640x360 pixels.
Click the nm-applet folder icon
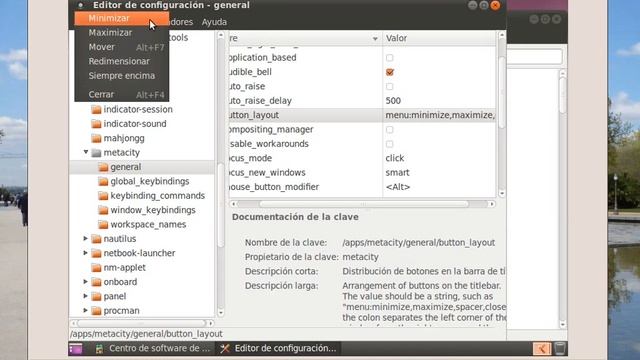[x=96, y=267]
